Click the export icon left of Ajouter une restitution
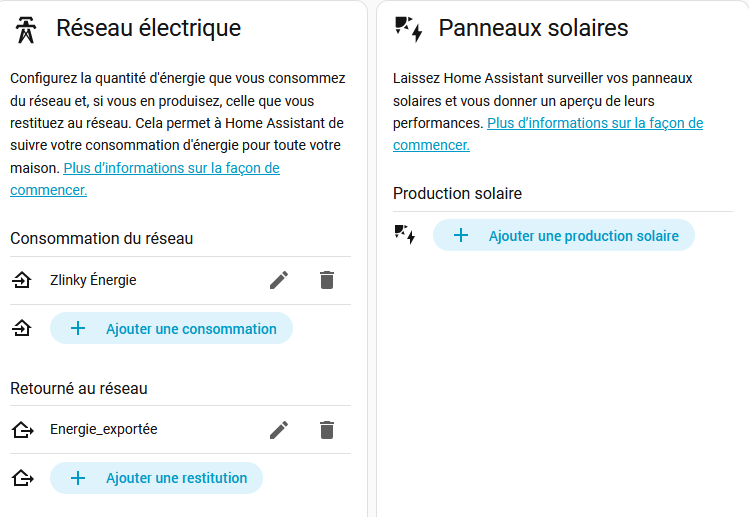Screen dimensions: 749x517 point(22,478)
